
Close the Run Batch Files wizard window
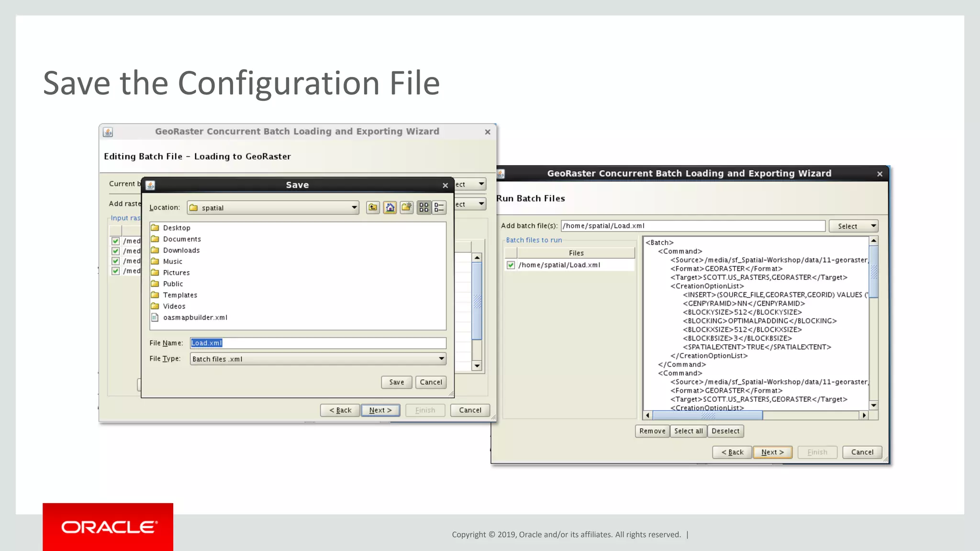click(880, 174)
